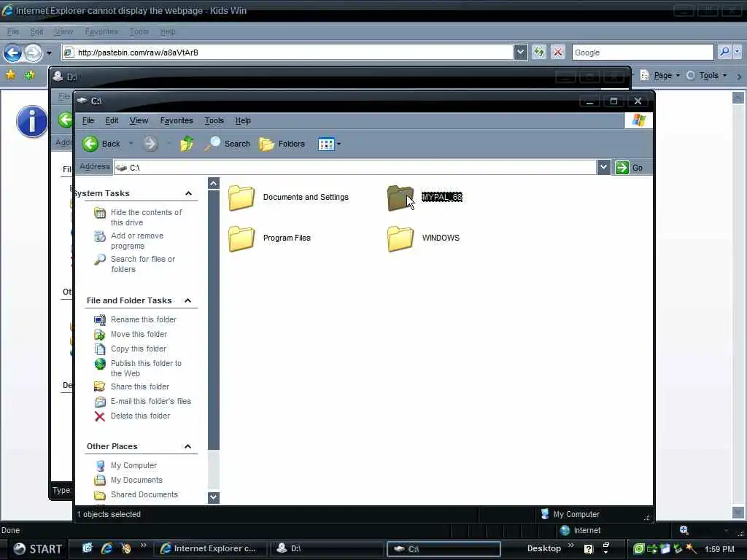Click the pastebin URL address field
Image resolution: width=747 pixels, height=560 pixels.
287,52
